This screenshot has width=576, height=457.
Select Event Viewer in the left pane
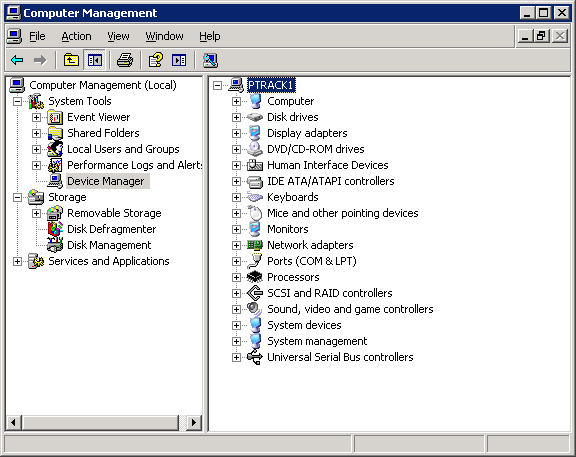pos(98,117)
